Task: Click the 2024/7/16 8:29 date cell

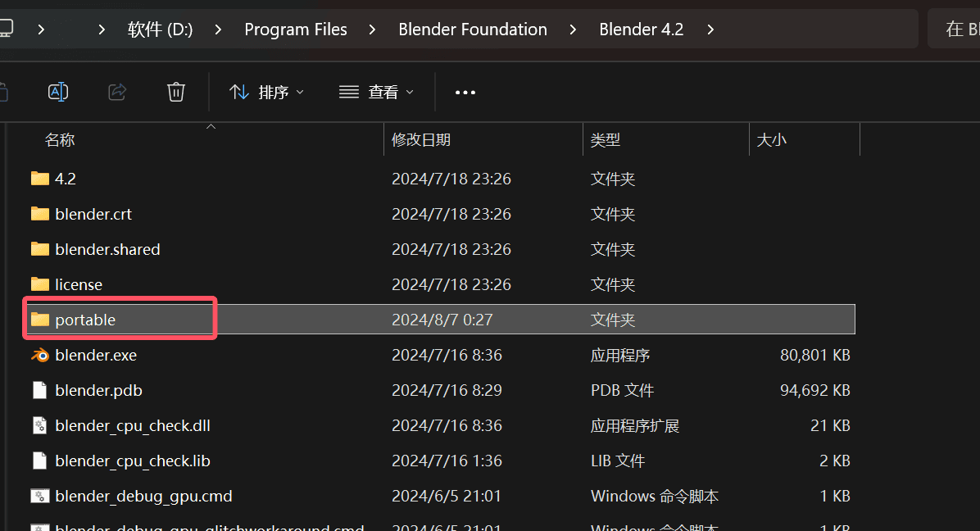Action: (447, 390)
